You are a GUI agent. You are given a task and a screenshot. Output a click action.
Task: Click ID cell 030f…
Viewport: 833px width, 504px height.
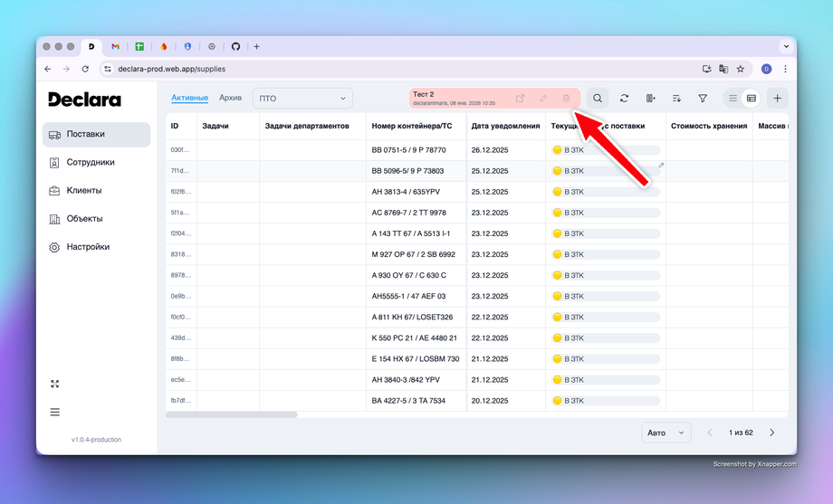coord(179,150)
